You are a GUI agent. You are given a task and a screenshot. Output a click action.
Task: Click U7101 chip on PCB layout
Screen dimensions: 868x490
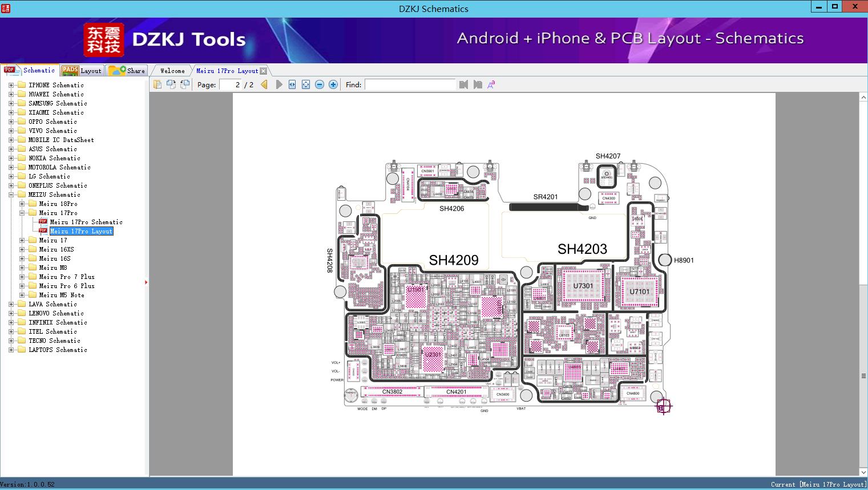[x=640, y=291]
